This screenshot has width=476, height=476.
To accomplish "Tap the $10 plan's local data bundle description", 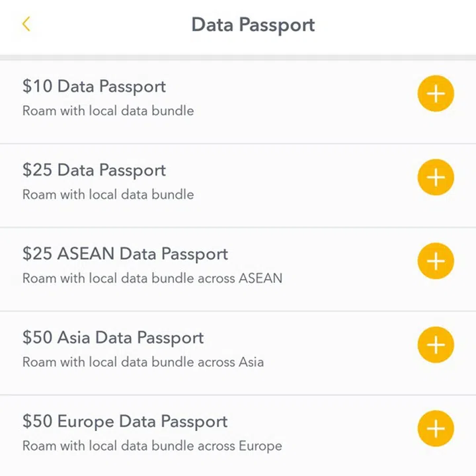I will 108,111.
